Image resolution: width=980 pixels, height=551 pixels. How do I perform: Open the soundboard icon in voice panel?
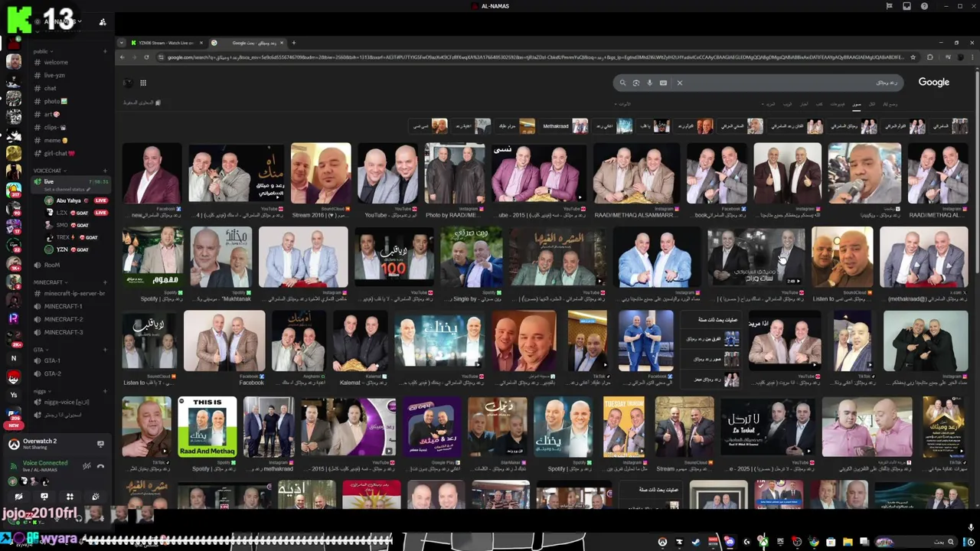[95, 496]
